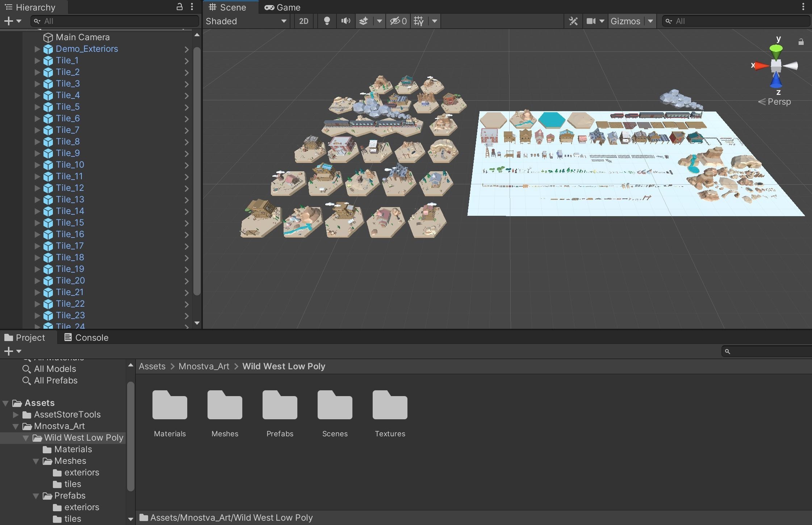812x525 pixels.
Task: Toggle scene effects icon in toolbar
Action: (x=364, y=21)
